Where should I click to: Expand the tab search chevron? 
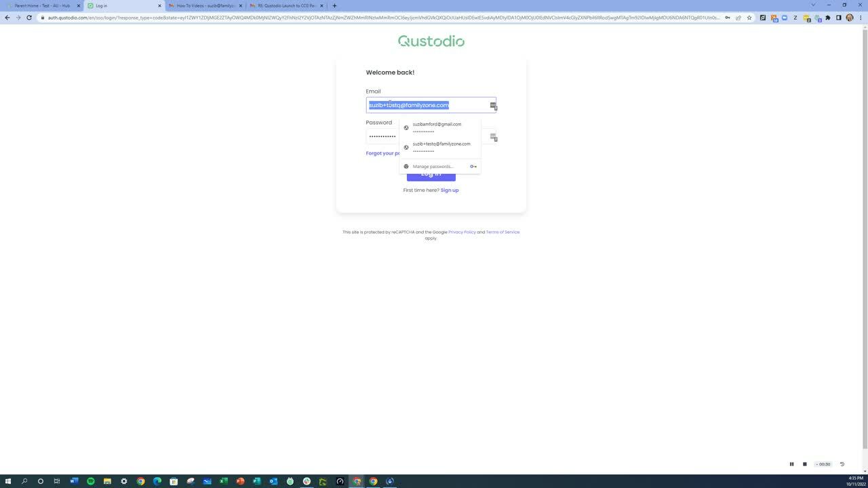813,5
